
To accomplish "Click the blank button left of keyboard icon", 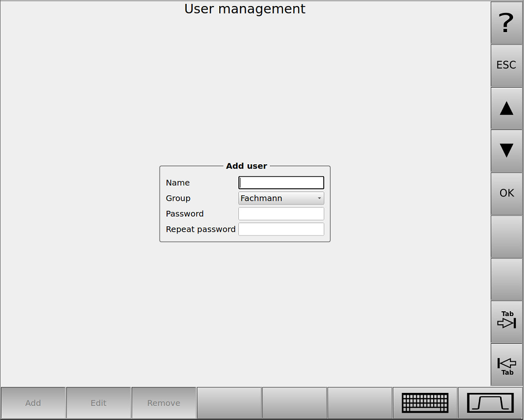I will 360,403.
